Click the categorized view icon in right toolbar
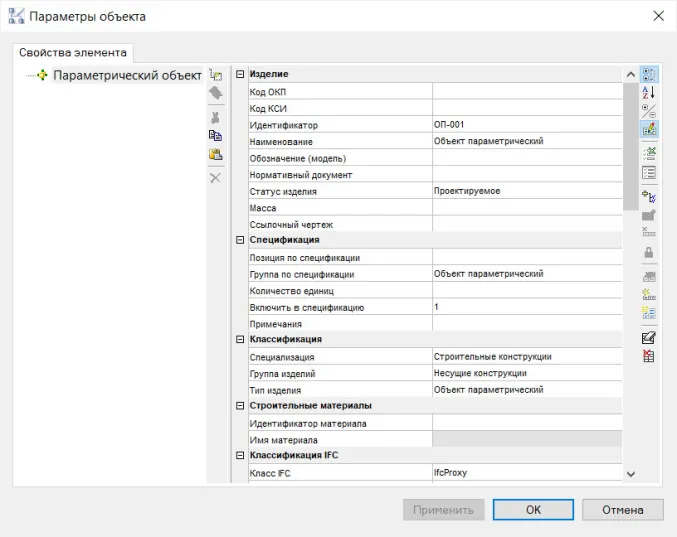The image size is (677, 537). point(648,74)
